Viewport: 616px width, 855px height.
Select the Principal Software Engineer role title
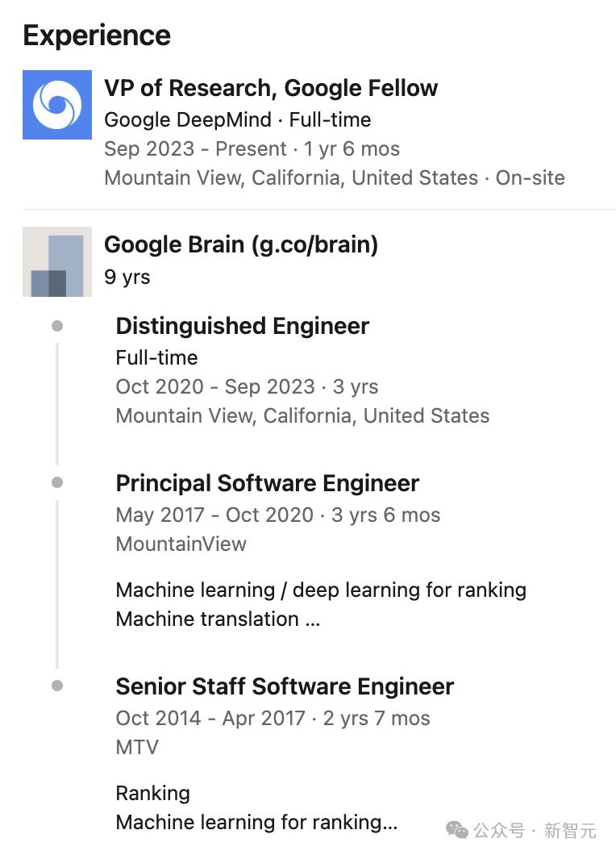tap(268, 483)
